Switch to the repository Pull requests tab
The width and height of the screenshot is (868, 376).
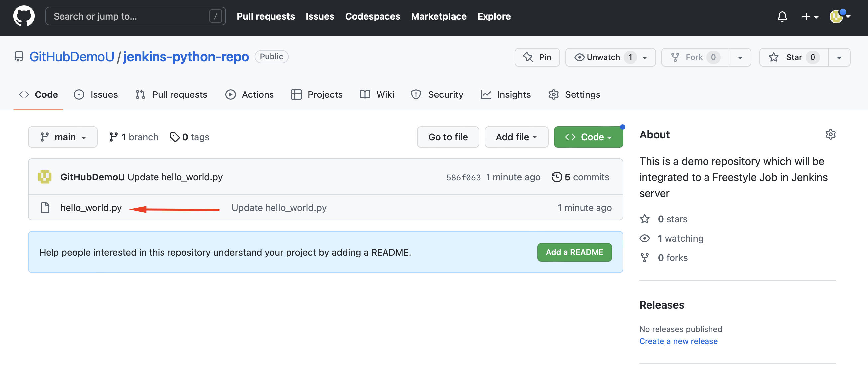pos(171,94)
